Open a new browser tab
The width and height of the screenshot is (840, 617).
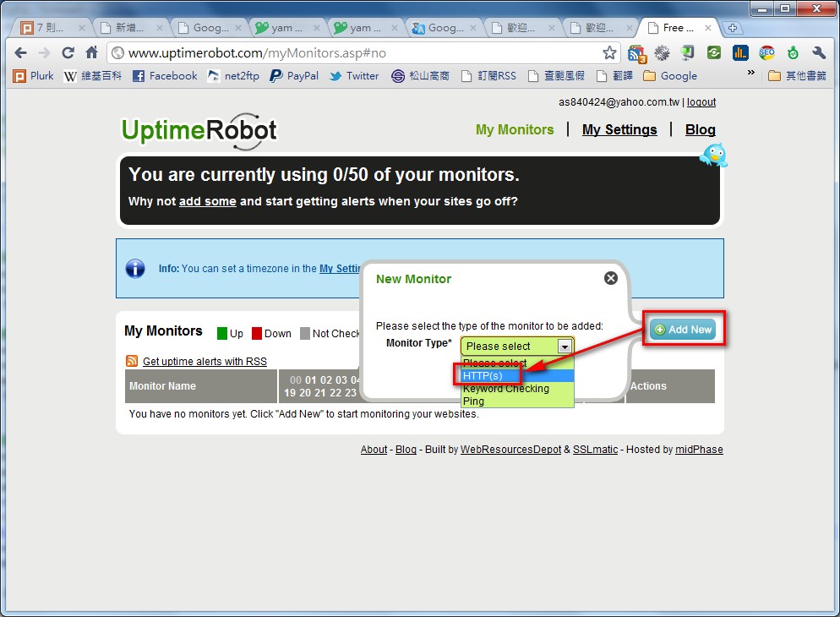(x=733, y=28)
